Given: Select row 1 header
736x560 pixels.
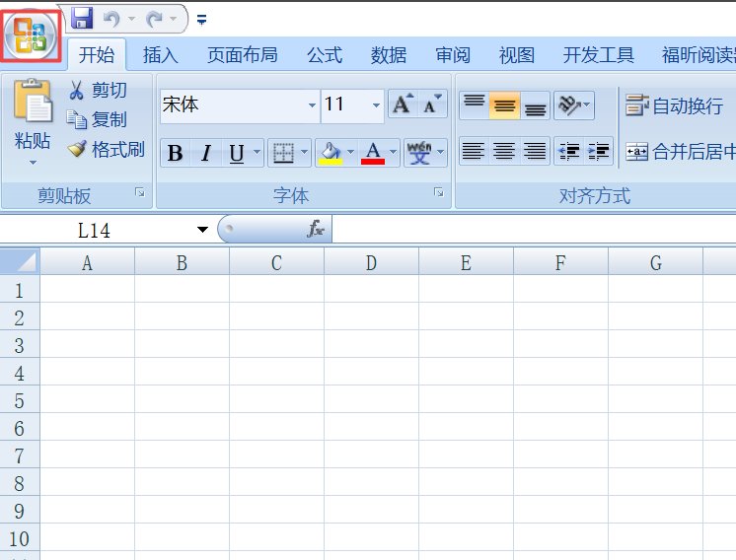Looking at the screenshot, I should 20,290.
